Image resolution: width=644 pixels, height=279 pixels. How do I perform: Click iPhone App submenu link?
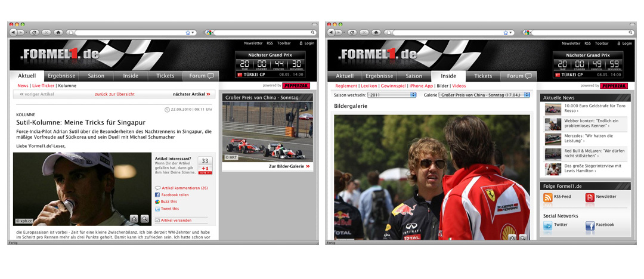(x=421, y=86)
